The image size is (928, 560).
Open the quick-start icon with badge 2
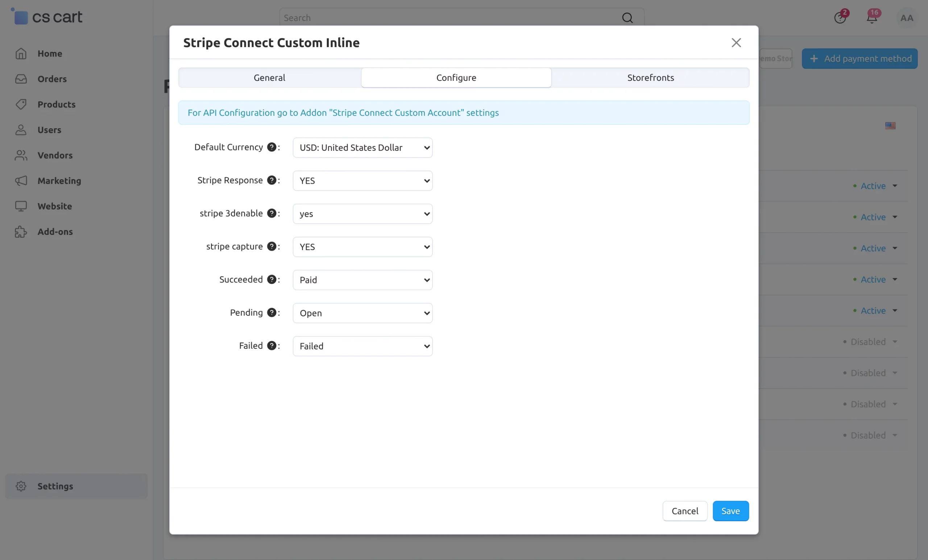[x=840, y=17]
